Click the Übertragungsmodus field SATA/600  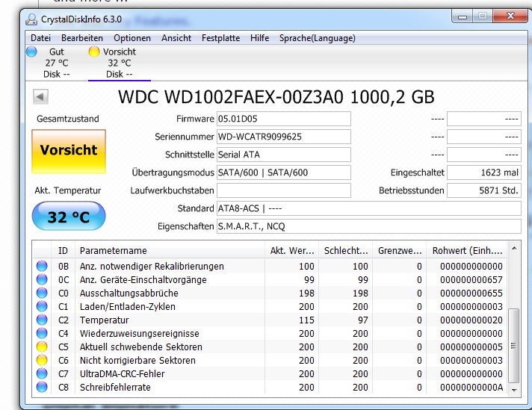tap(284, 173)
